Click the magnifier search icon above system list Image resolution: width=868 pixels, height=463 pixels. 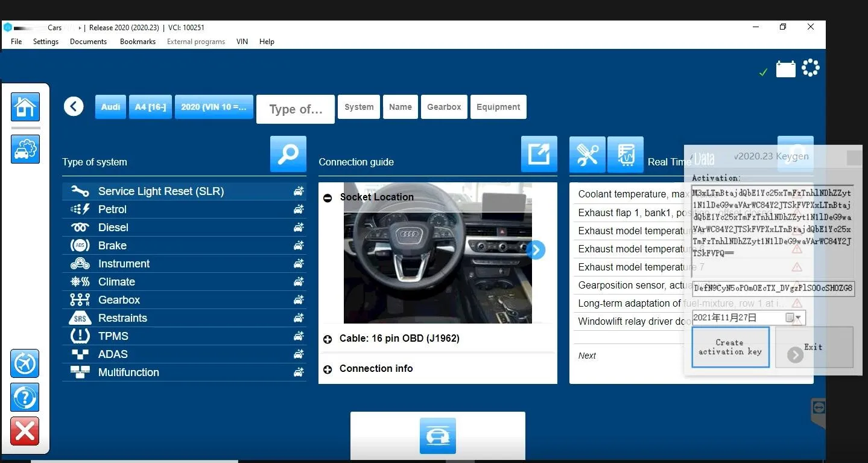pos(288,154)
